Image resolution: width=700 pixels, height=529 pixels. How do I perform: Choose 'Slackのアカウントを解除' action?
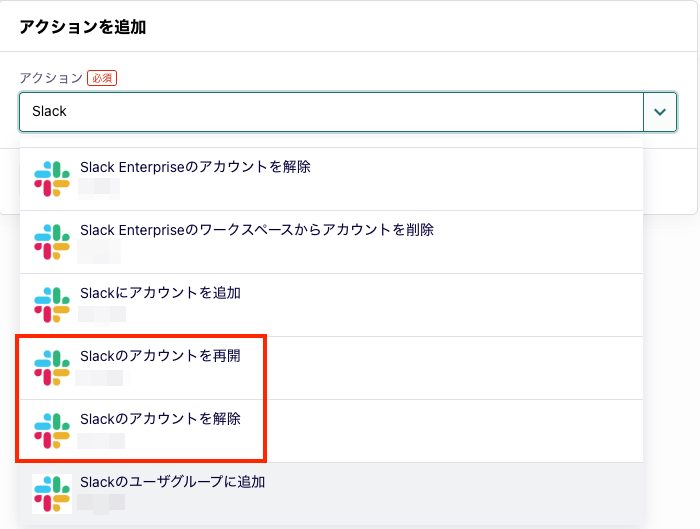pos(331,431)
